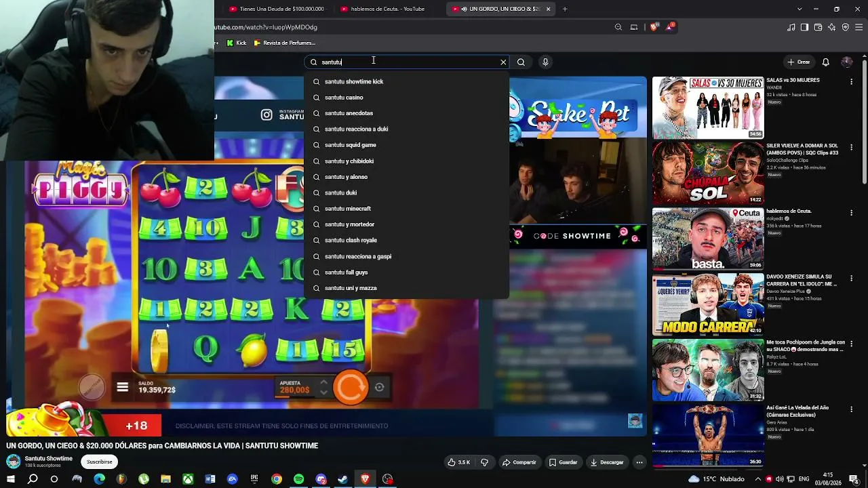Select suggestion "santutu reacciona a duki"
The image size is (868, 488).
pyautogui.click(x=407, y=129)
